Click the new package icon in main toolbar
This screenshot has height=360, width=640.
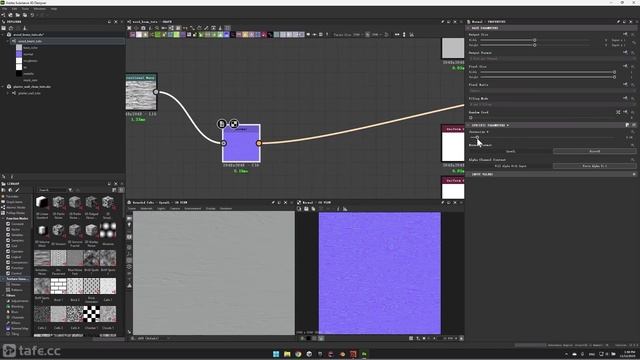pos(11,15)
